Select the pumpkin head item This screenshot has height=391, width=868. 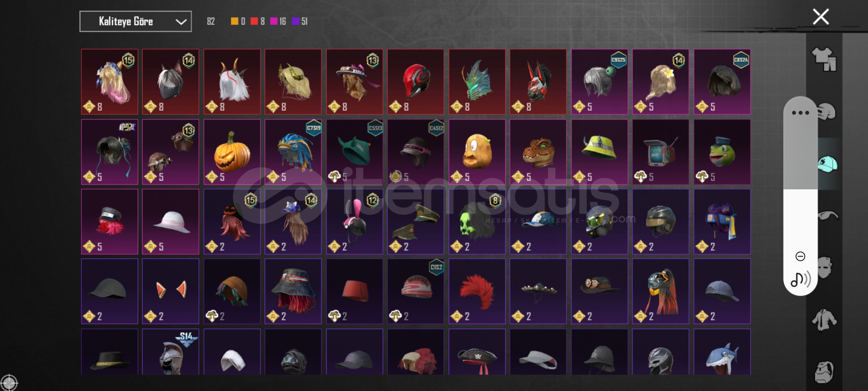[232, 152]
